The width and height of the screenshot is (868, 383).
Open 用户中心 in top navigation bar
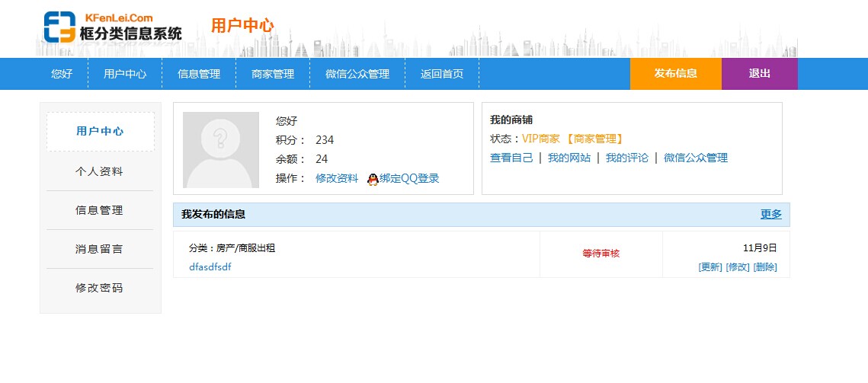pyautogui.click(x=125, y=74)
